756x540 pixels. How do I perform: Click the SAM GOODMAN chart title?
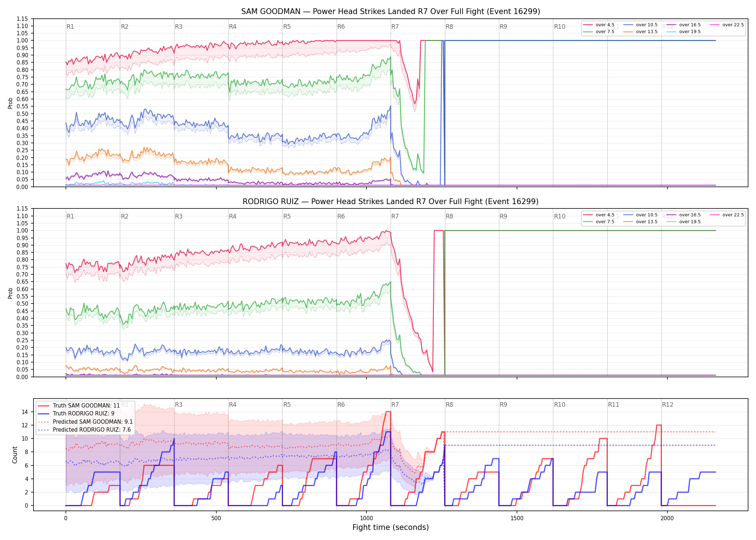(391, 12)
